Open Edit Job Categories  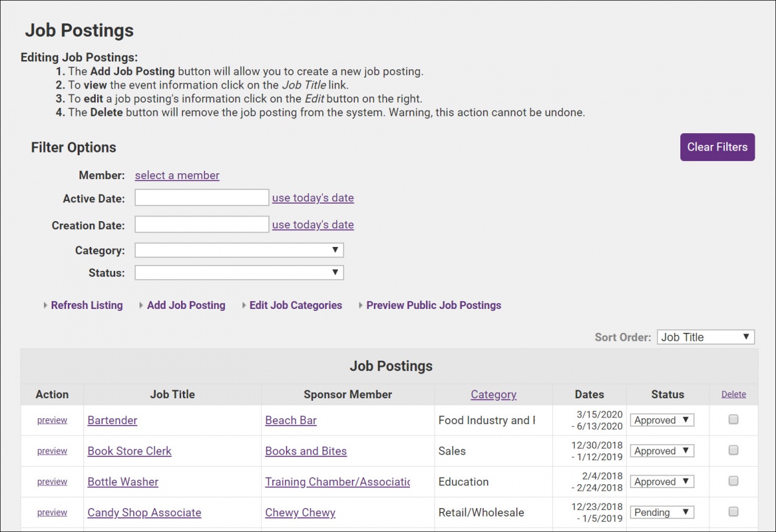click(x=296, y=305)
